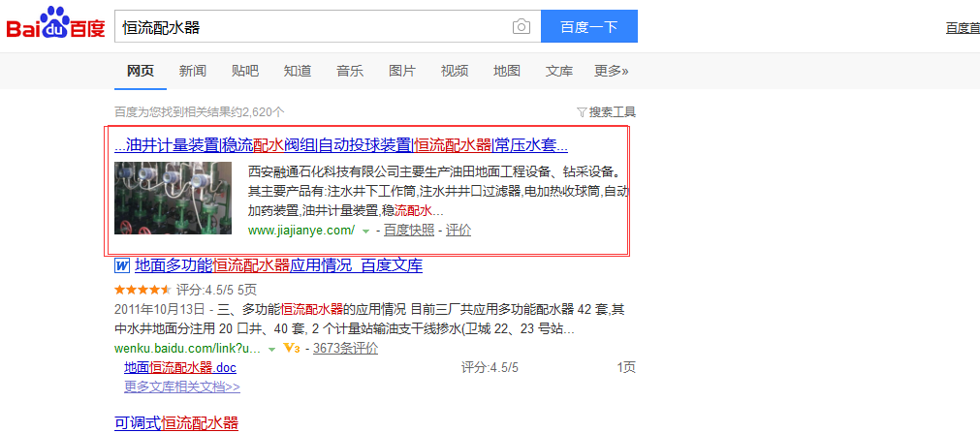The width and height of the screenshot is (980, 433).
Task: Open the 地面恒流配水器.doc link
Action: coord(179,368)
